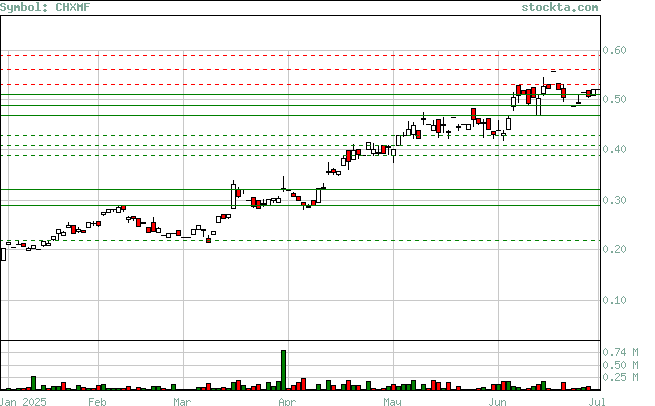Click the Jun date axis label

tap(498, 402)
